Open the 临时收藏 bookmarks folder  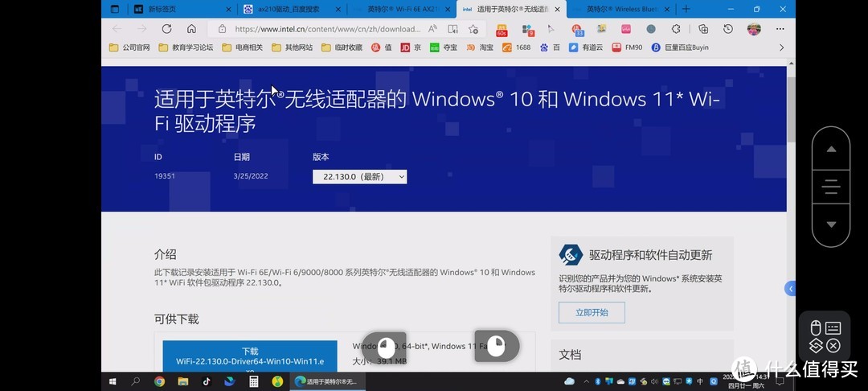click(342, 47)
